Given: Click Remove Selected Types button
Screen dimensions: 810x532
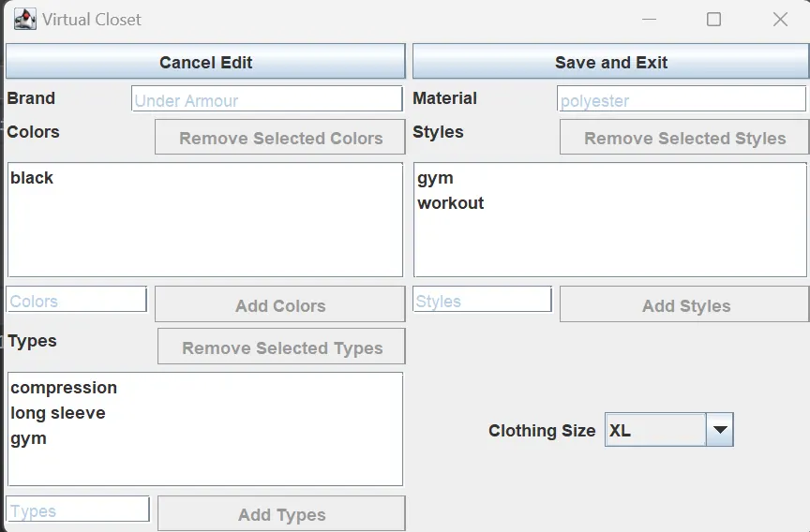Looking at the screenshot, I should 281,347.
